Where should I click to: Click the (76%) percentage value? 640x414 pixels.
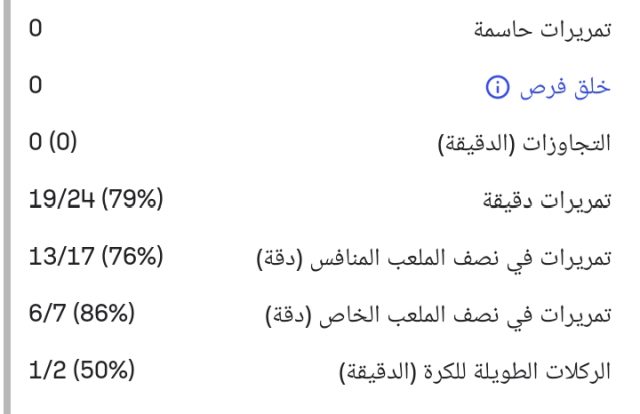click(x=133, y=259)
